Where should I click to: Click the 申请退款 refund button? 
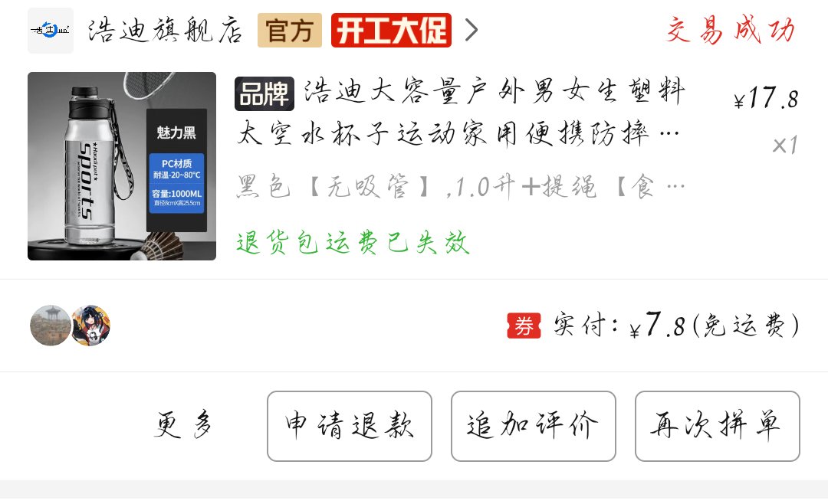[x=350, y=426]
